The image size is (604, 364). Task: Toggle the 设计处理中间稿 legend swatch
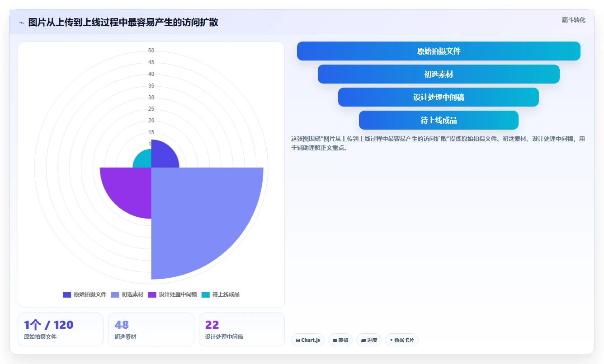[x=152, y=294]
